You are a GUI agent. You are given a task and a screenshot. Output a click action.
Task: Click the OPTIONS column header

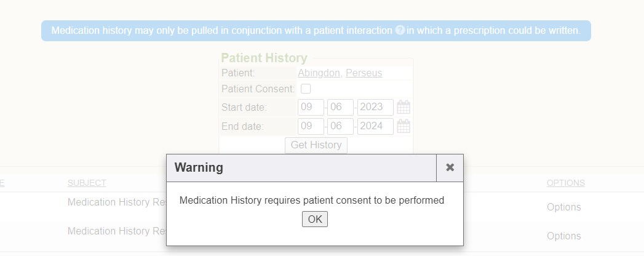pyautogui.click(x=565, y=183)
